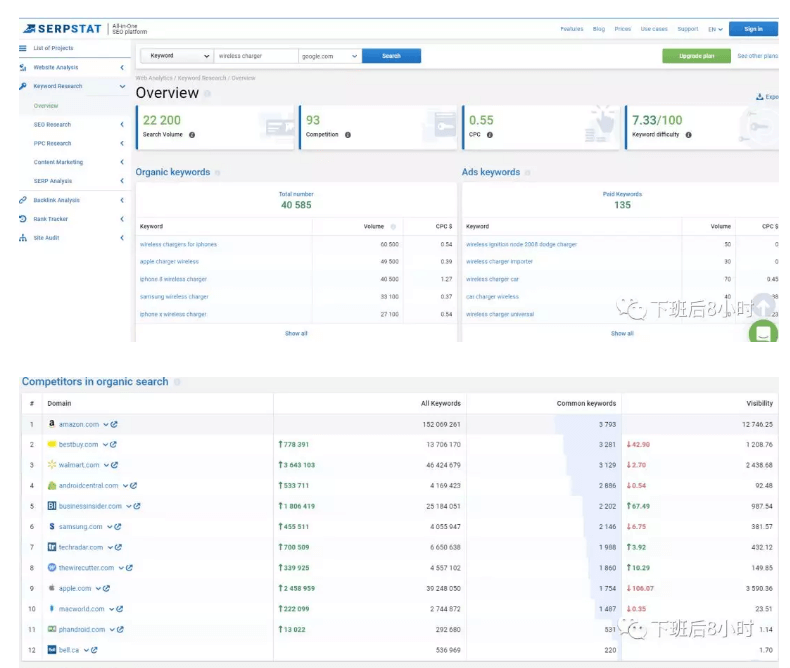Image resolution: width=790 pixels, height=668 pixels.
Task: Click the Search Volume info icon
Action: pos(192,134)
